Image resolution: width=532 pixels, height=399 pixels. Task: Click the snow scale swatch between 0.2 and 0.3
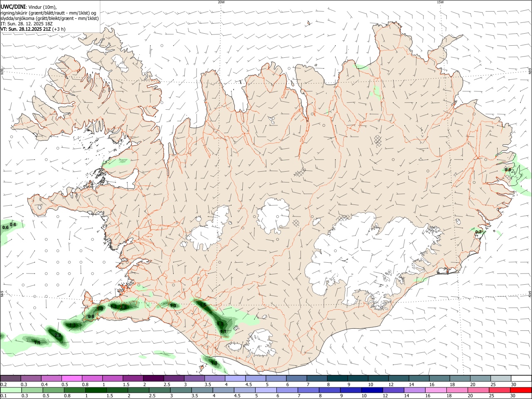(10, 378)
